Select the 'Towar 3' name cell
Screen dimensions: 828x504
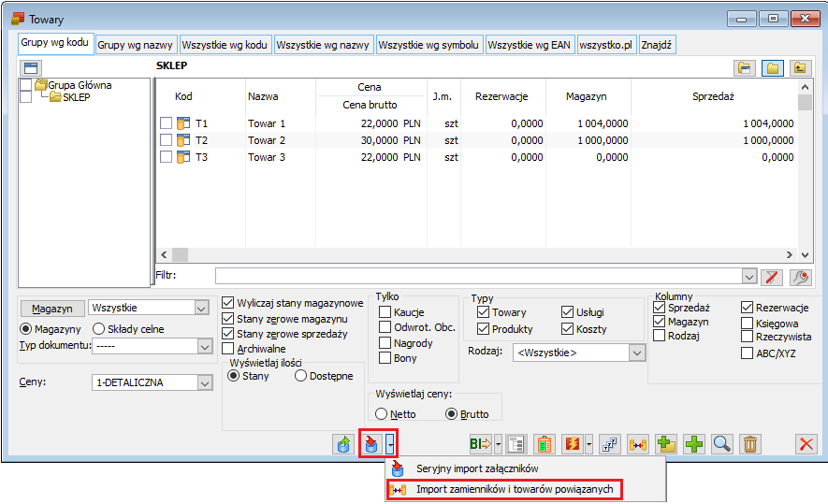[267, 157]
